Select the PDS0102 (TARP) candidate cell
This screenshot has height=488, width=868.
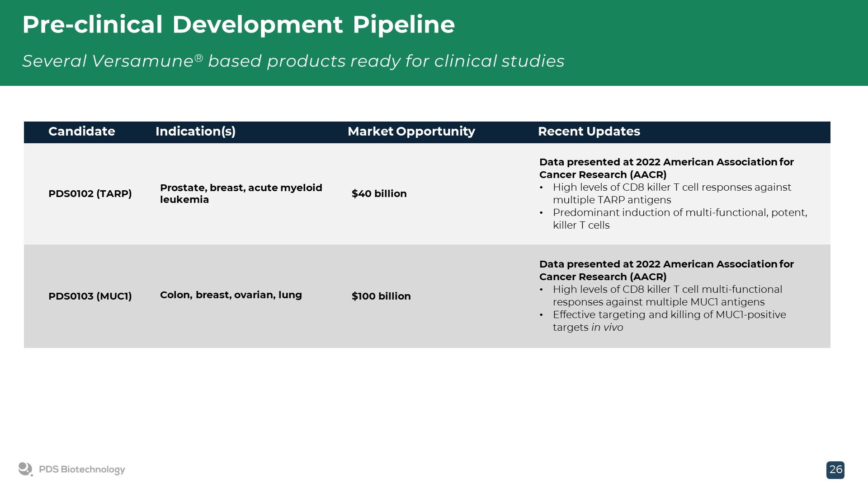pyautogui.click(x=90, y=194)
